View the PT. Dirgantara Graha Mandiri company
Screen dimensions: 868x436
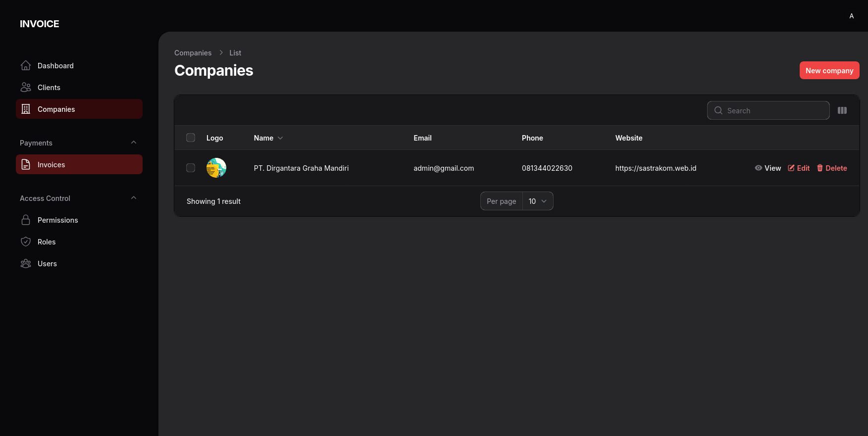(767, 168)
